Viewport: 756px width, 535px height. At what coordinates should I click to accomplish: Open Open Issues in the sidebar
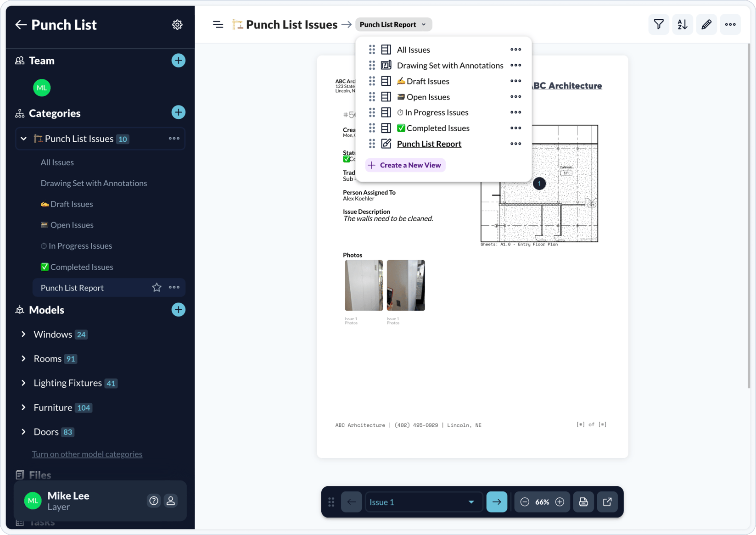(x=67, y=225)
